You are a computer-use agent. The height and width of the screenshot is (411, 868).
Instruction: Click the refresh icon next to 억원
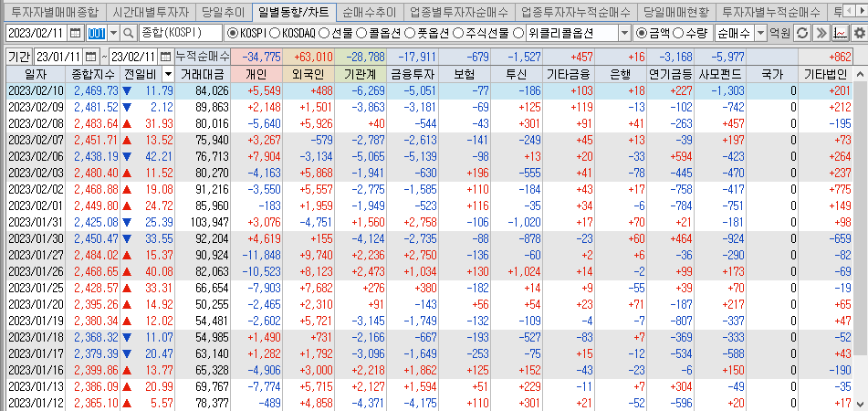pos(802,33)
